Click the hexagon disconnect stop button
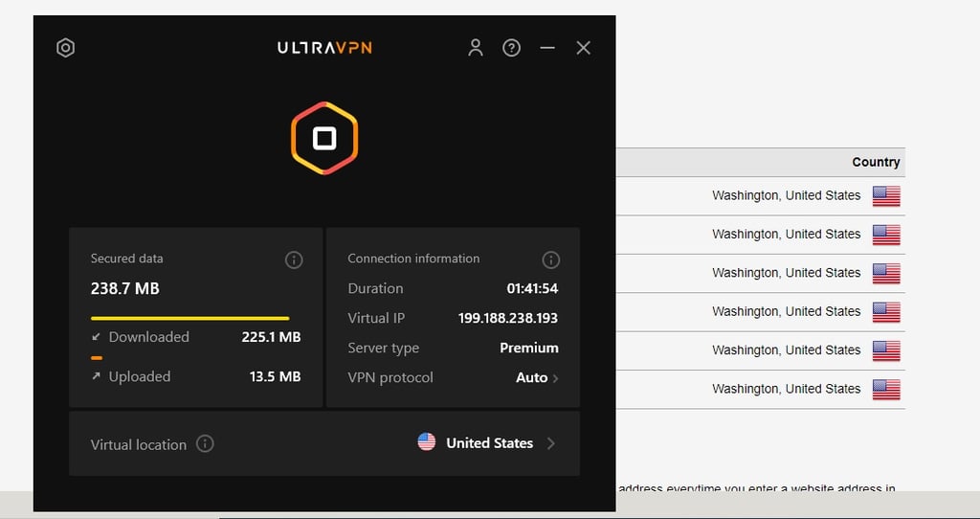980x519 pixels. point(324,138)
